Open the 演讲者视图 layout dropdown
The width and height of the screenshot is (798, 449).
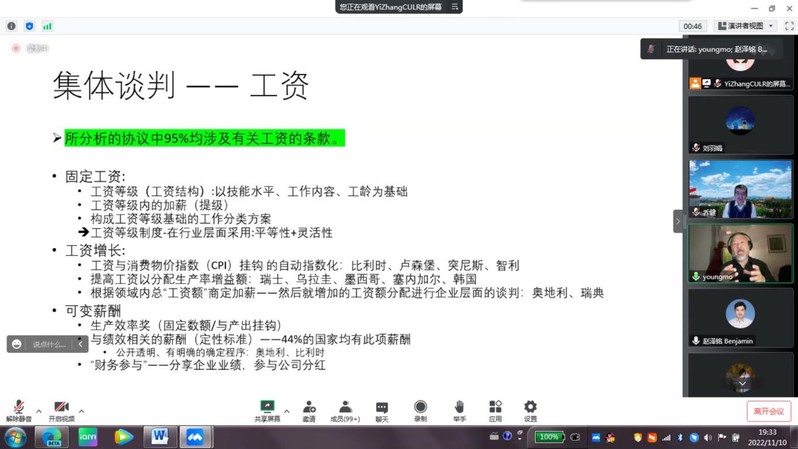coord(751,26)
